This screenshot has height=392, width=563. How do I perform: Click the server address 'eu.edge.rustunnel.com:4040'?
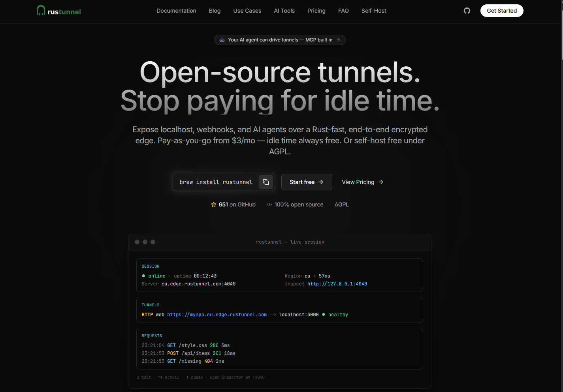point(198,284)
